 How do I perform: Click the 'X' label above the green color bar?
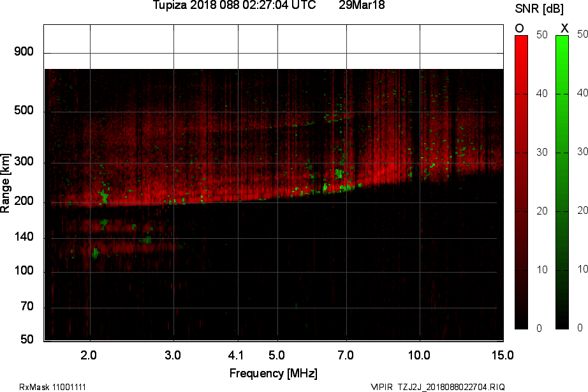[x=564, y=28]
